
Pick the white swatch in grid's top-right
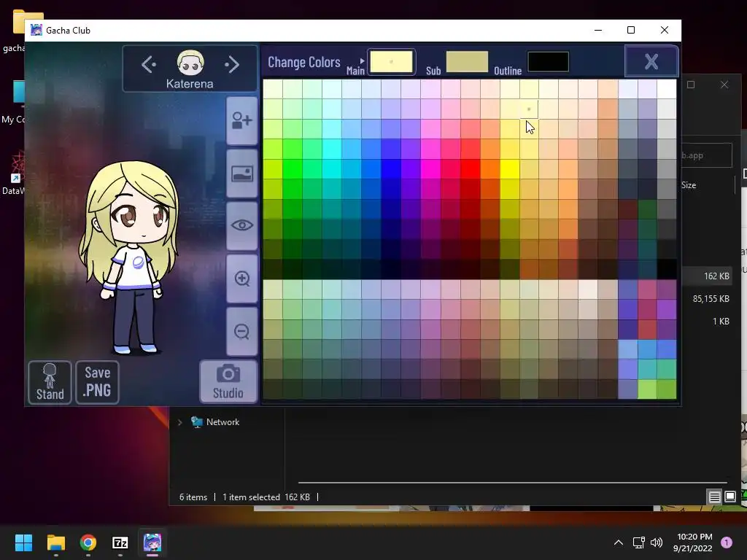[x=667, y=89]
